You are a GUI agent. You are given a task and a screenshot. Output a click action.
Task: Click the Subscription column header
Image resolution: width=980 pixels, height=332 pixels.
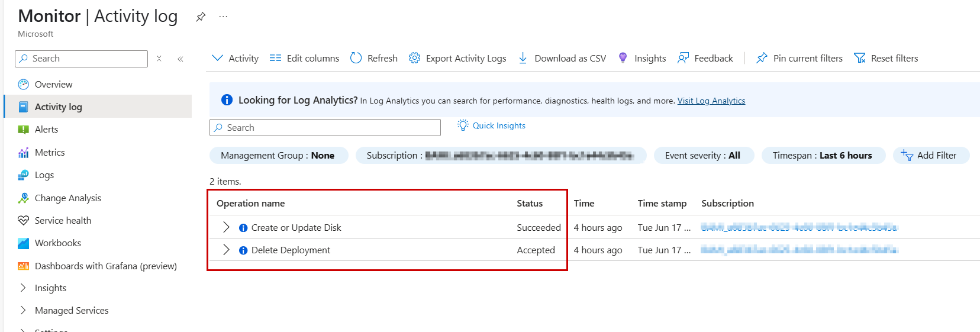click(728, 203)
